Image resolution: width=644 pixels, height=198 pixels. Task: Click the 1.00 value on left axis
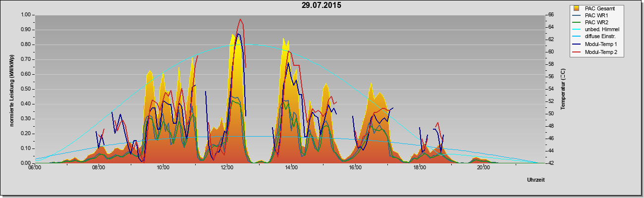click(25, 15)
